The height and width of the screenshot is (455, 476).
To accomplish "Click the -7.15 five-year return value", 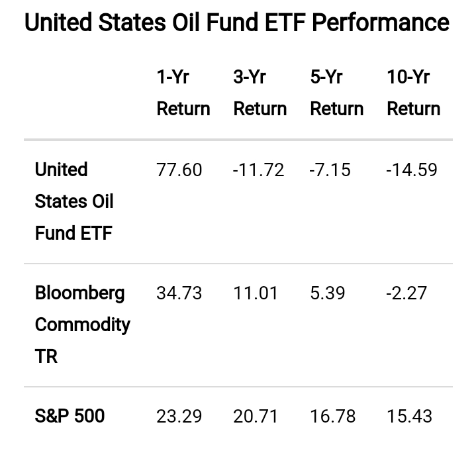I will coord(331,170).
